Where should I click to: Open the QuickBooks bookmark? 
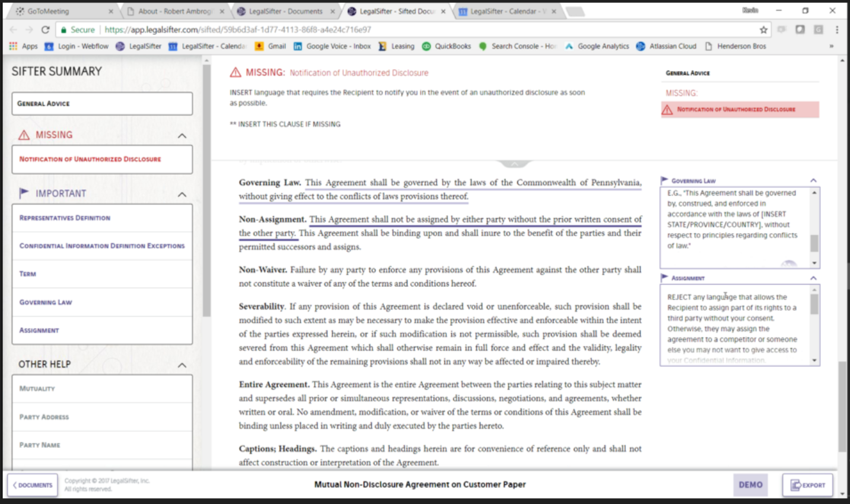pos(446,46)
